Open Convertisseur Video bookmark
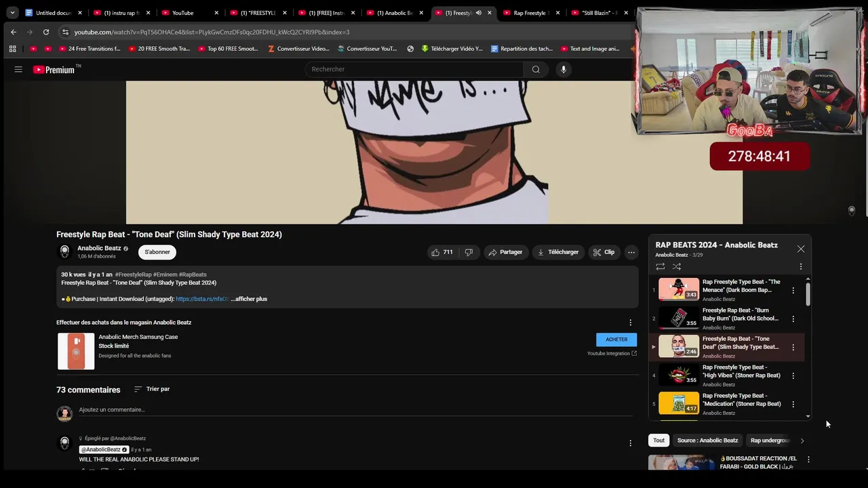 [298, 49]
